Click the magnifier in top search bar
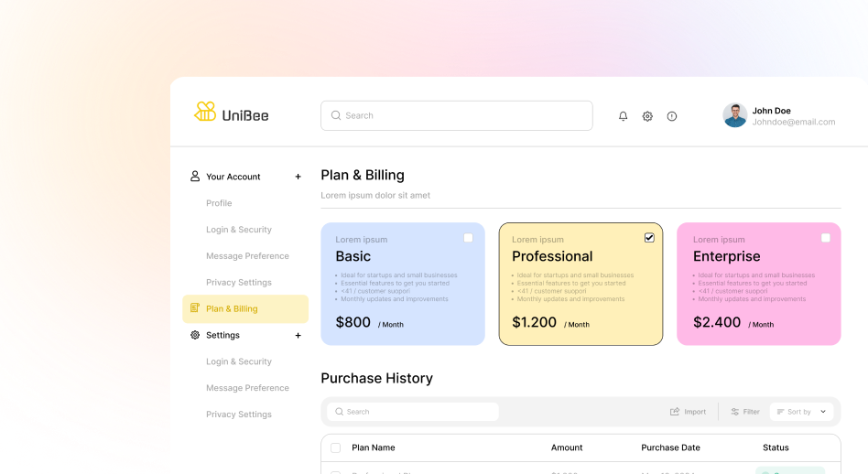Viewport: 868px width, 474px height. 335,115
